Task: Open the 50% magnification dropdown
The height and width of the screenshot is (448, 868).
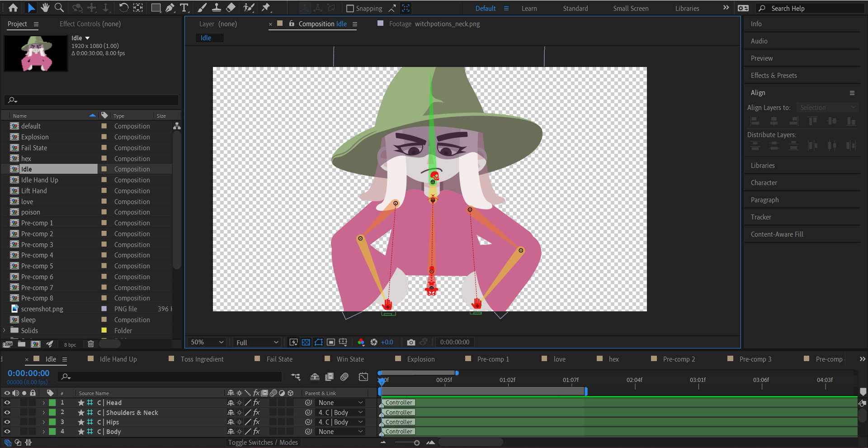Action: click(x=207, y=342)
